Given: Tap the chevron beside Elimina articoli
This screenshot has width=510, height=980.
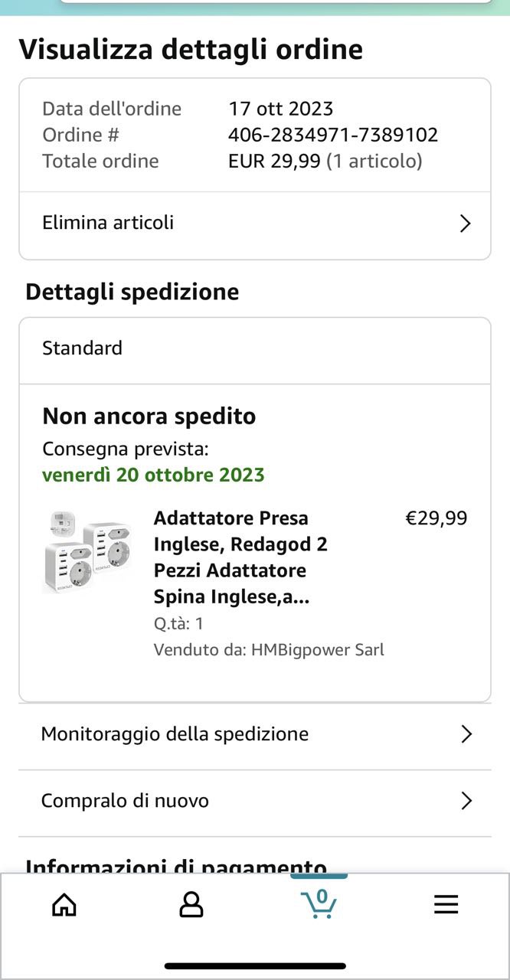Looking at the screenshot, I should coord(465,224).
